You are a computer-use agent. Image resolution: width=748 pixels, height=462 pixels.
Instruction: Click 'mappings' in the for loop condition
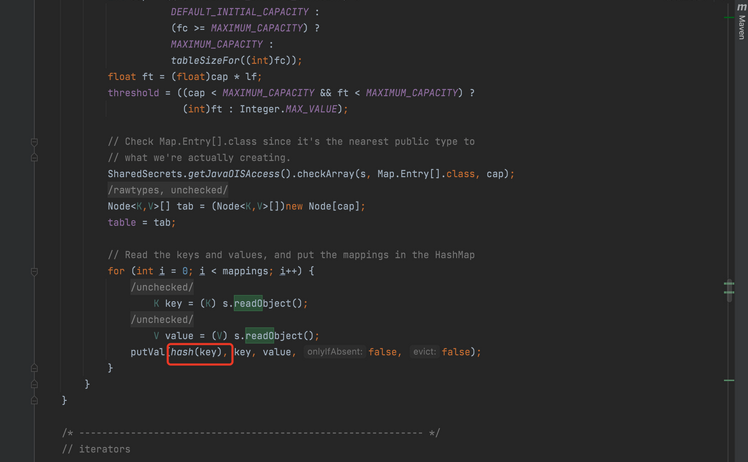(x=245, y=272)
